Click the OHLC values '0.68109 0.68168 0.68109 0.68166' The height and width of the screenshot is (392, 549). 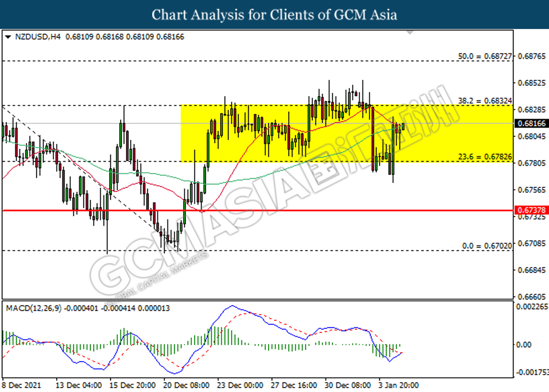tap(125, 37)
